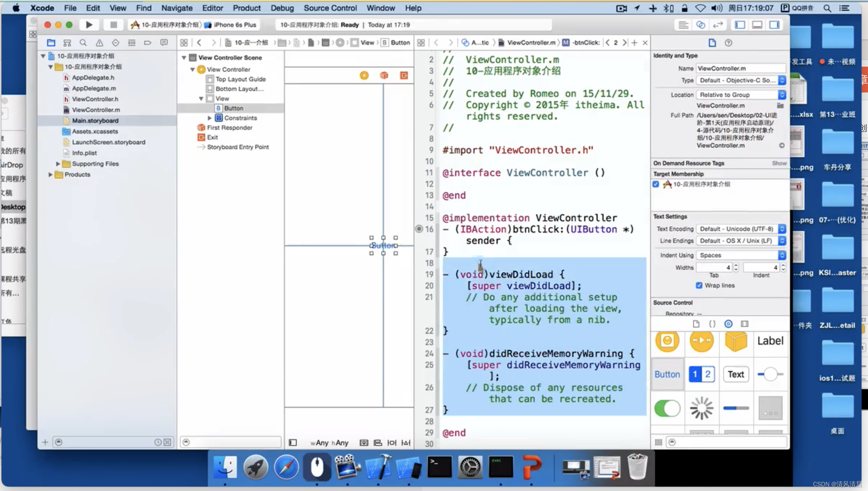This screenshot has width=868, height=491.
Task: Toggle the Utilities pane visibility
Action: point(774,25)
